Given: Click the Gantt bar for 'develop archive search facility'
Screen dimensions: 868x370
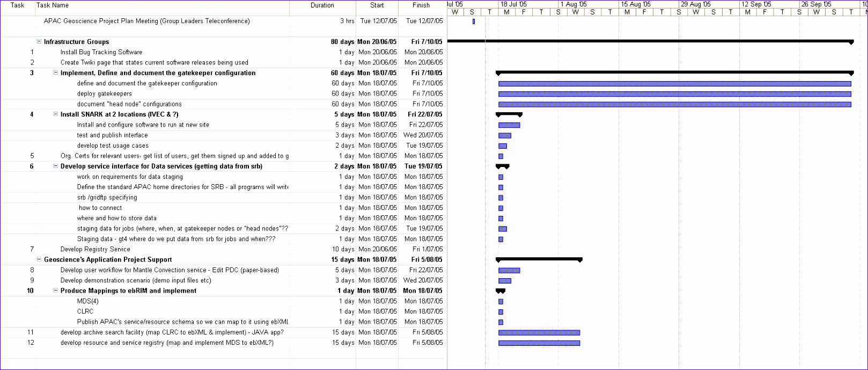Looking at the screenshot, I should (539, 332).
